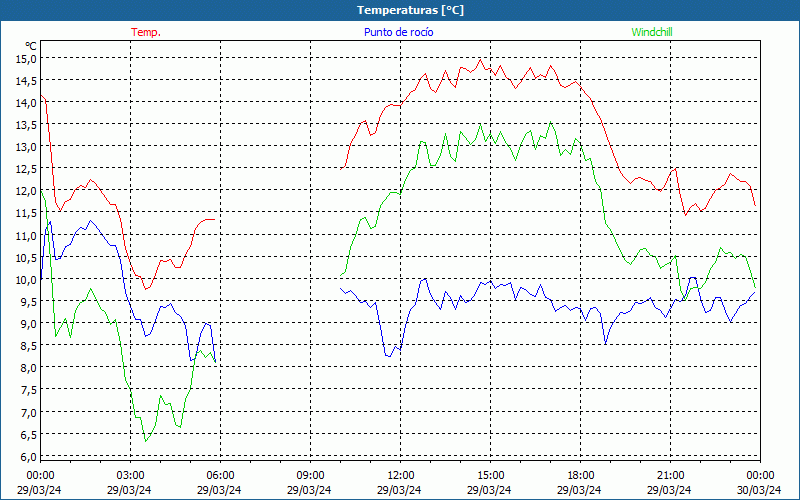
Task: Click the 13,5 y-axis value
Action: pyautogui.click(x=28, y=125)
